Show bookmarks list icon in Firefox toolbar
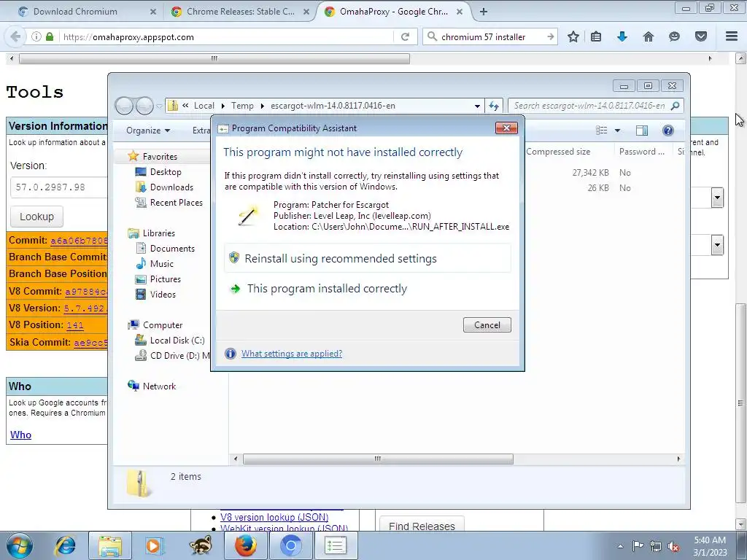The image size is (747, 560). 595,36
